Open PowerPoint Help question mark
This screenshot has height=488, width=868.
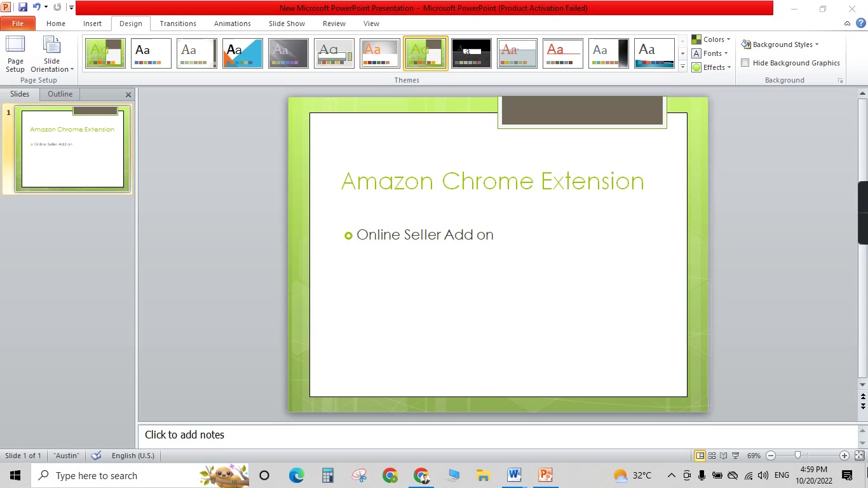point(861,24)
